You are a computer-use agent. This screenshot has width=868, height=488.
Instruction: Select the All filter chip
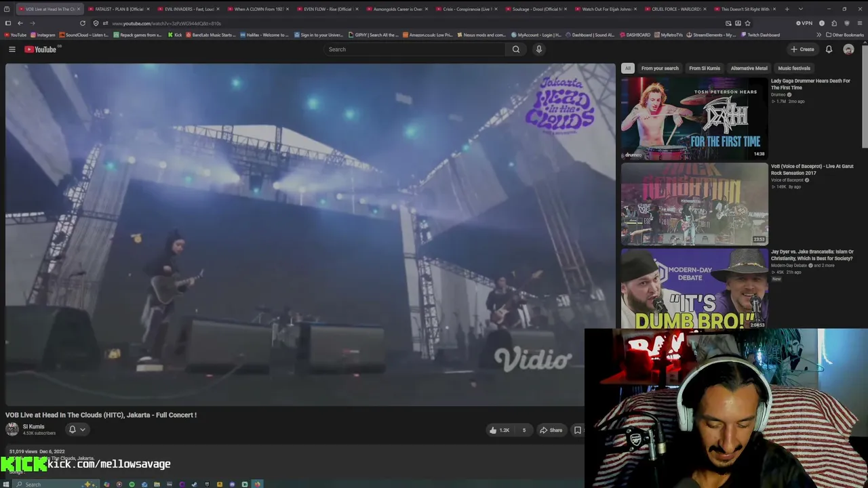[x=628, y=68]
